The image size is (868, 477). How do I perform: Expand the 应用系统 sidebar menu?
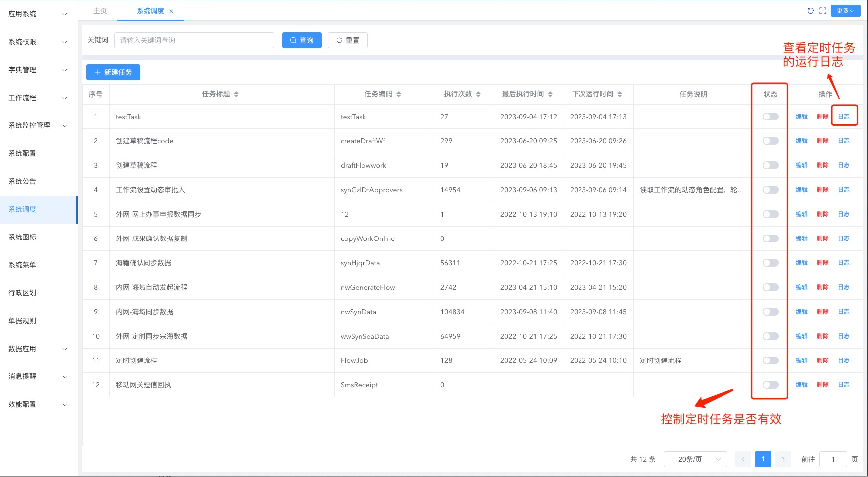tap(37, 14)
